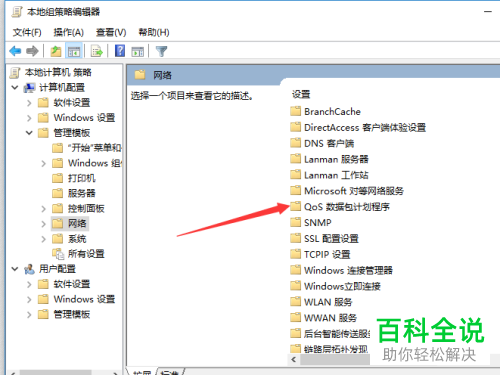
Task: Click the Lanman 服务器 folder icon
Action: (x=295, y=159)
